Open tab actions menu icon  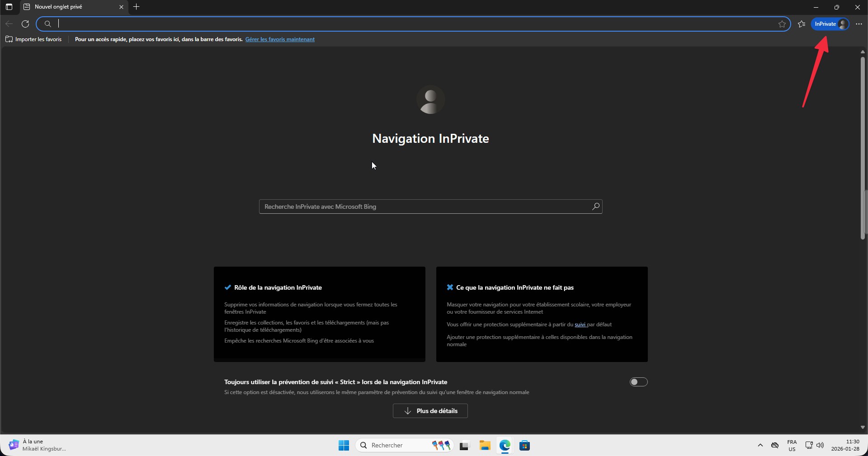click(9, 7)
